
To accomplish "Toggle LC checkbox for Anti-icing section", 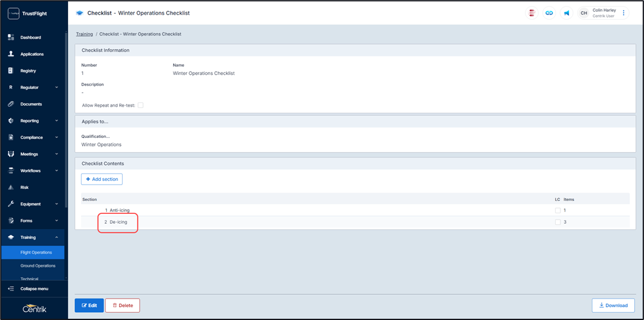I will [x=557, y=210].
